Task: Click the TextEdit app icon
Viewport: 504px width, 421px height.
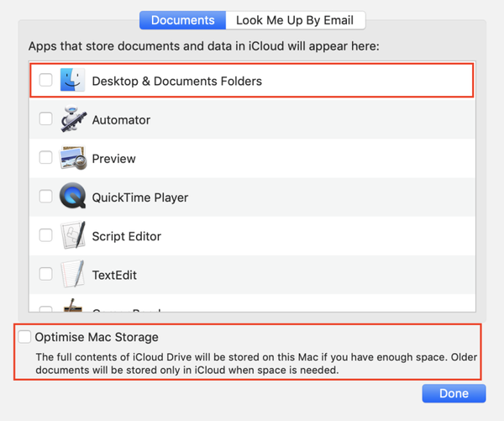Action: click(x=72, y=275)
